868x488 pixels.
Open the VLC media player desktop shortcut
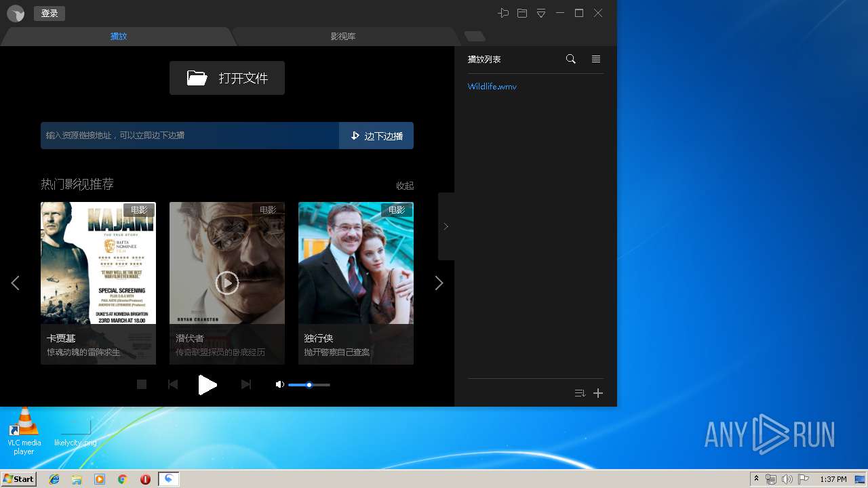click(x=24, y=432)
